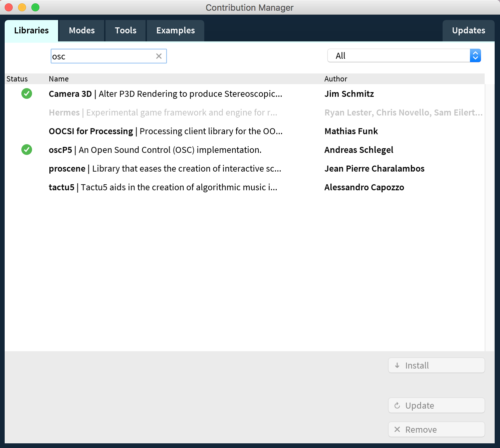Show the Updates tab

click(468, 31)
